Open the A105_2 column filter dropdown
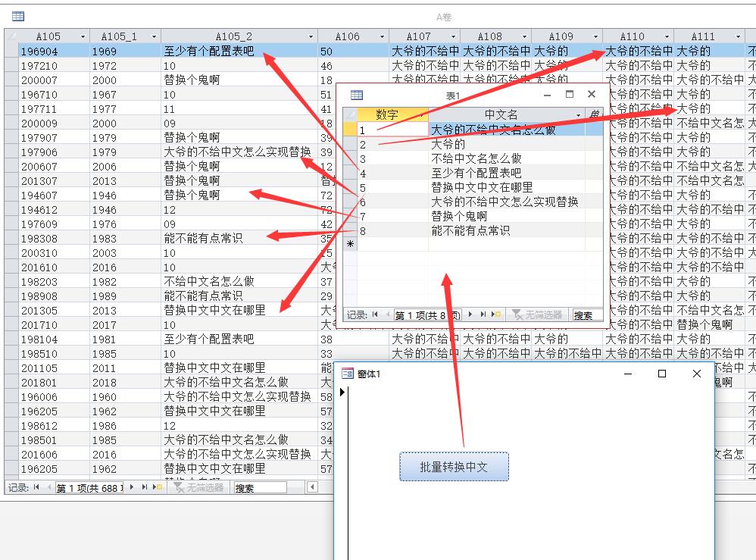756x560 pixels. click(311, 36)
